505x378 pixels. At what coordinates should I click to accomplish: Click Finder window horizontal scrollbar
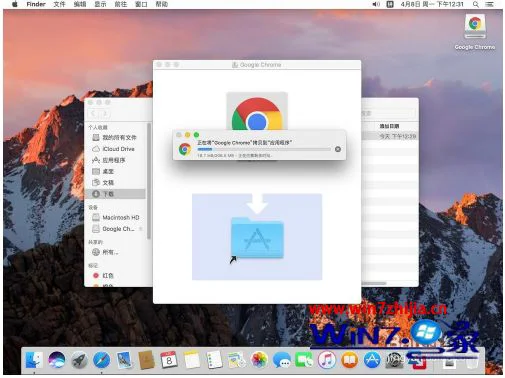(x=374, y=284)
